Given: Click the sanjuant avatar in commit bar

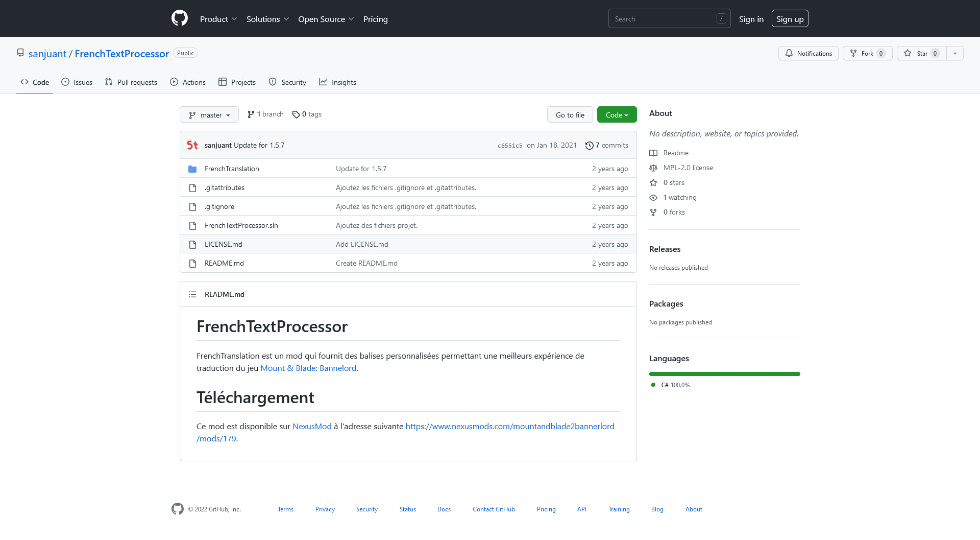Looking at the screenshot, I should point(192,145).
